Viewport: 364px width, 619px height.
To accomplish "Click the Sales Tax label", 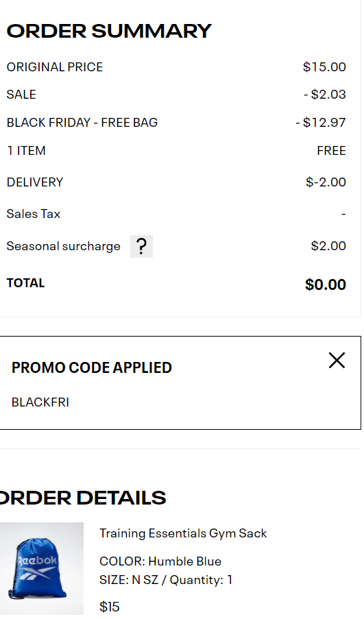I will click(x=34, y=214).
